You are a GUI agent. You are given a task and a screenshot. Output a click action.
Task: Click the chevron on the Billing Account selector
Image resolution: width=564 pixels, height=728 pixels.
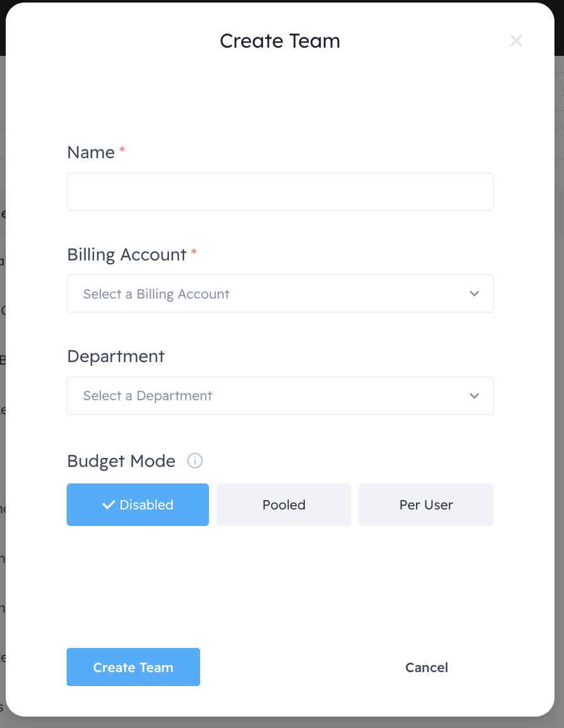coord(474,293)
